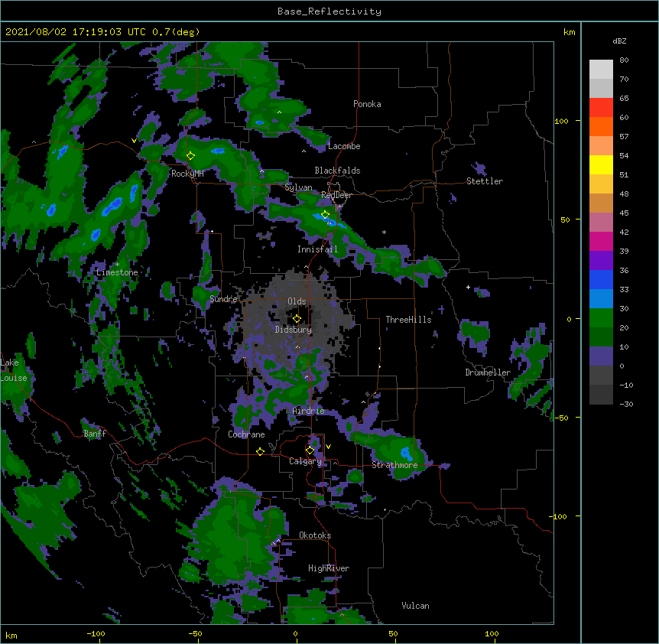The width and height of the screenshot is (659, 644).
Task: Click the white plus marker west of Drumheller
Action: click(468, 287)
